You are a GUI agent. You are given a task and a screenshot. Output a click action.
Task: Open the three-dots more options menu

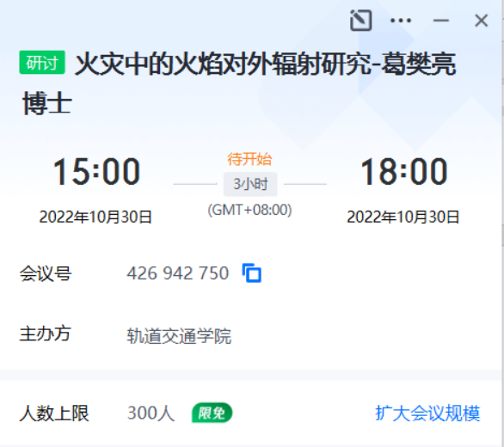(x=401, y=21)
